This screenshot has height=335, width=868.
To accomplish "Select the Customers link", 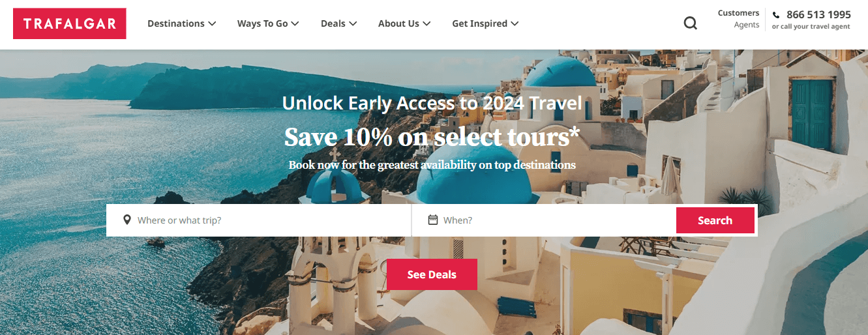I will coord(738,13).
